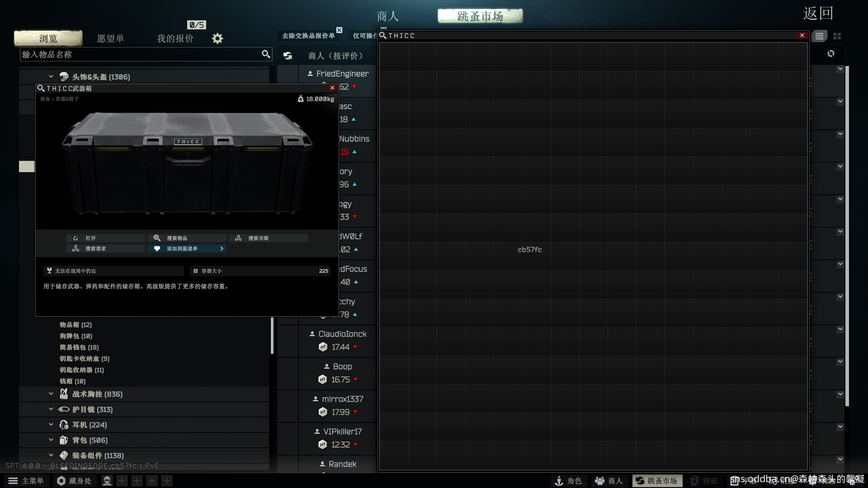Open dropdown arrow on ClaudioIonck offer row
868x488 pixels.
[840, 329]
